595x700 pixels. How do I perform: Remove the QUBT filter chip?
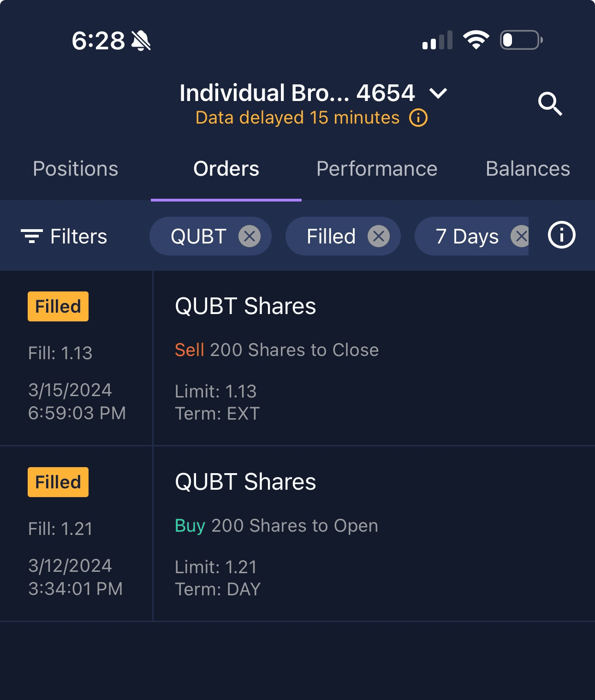[250, 237]
